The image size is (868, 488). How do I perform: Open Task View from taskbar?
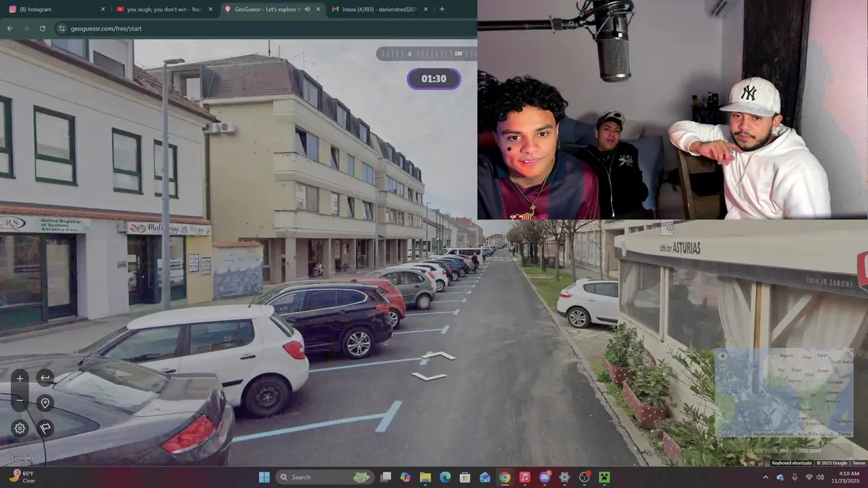click(x=386, y=477)
